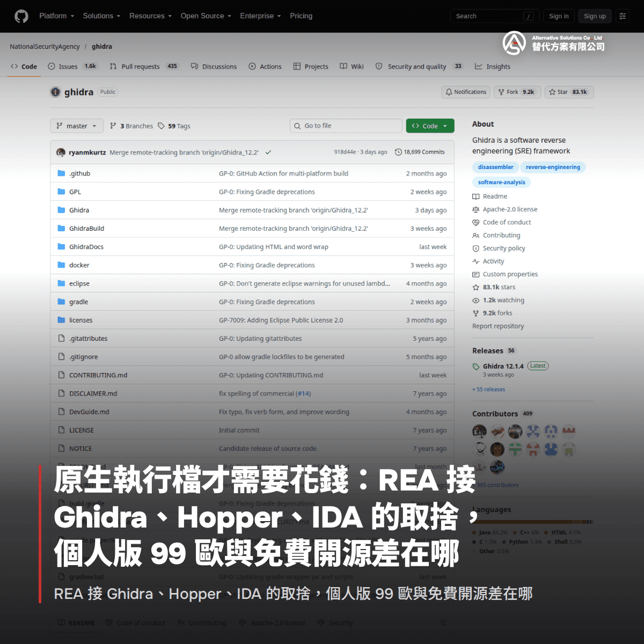
Task: Select the disassembler topic tag
Action: tap(496, 167)
